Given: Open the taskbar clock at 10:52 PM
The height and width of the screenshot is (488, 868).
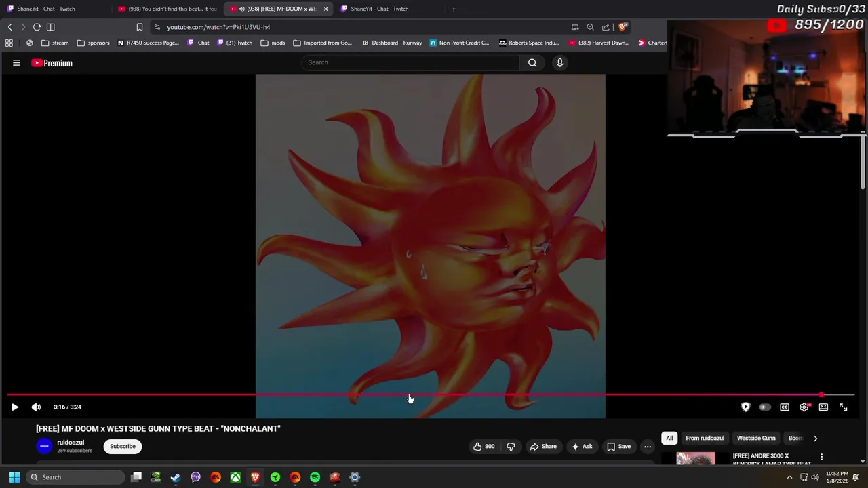Looking at the screenshot, I should tap(837, 477).
